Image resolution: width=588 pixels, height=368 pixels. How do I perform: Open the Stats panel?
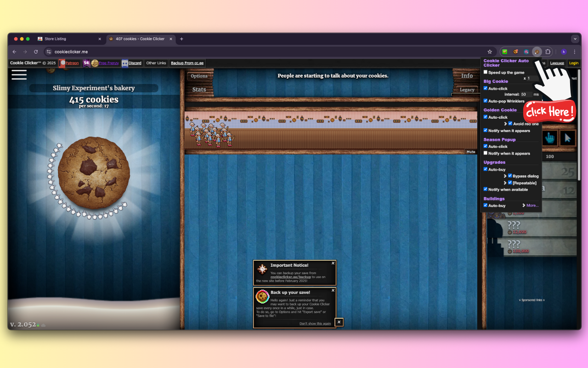(198, 89)
